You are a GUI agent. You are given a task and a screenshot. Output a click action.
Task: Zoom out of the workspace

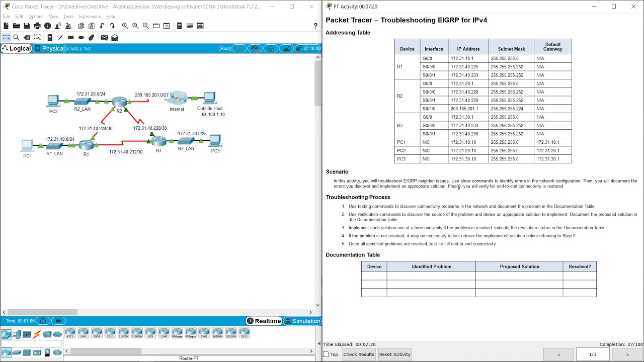[x=146, y=26]
